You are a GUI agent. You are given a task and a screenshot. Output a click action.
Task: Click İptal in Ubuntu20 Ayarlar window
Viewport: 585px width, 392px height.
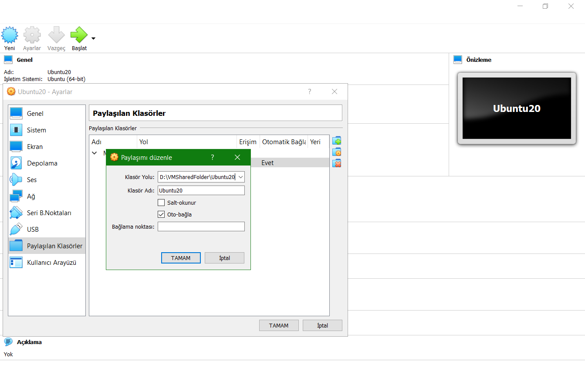[322, 325]
